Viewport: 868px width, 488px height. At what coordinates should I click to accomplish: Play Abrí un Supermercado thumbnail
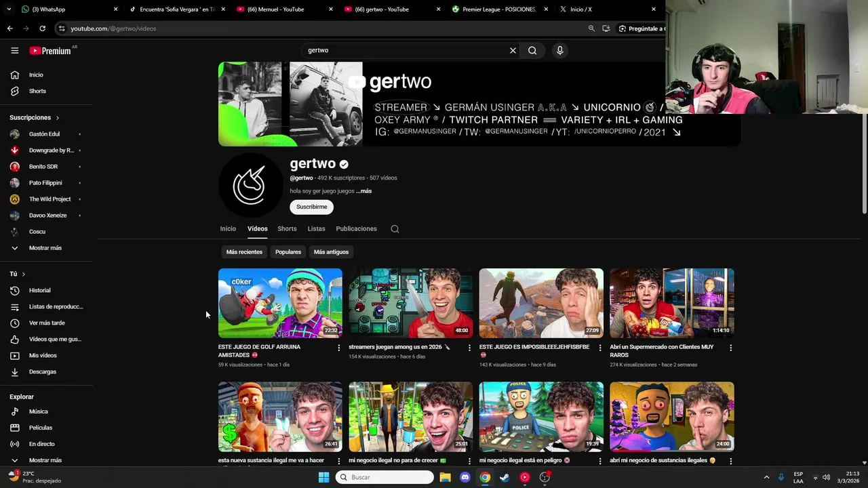click(x=671, y=303)
